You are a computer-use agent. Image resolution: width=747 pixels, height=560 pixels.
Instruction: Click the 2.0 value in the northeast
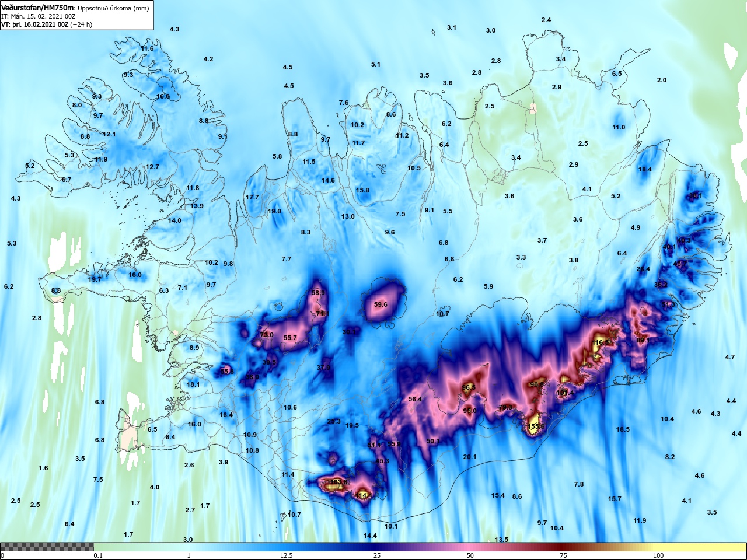pos(661,80)
